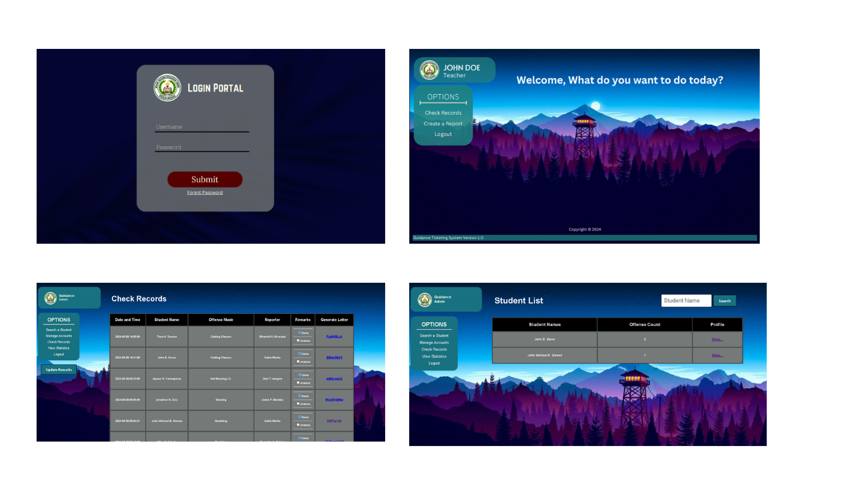This screenshot has height=488, width=868.
Task: Click the Student Name search box
Action: point(686,301)
